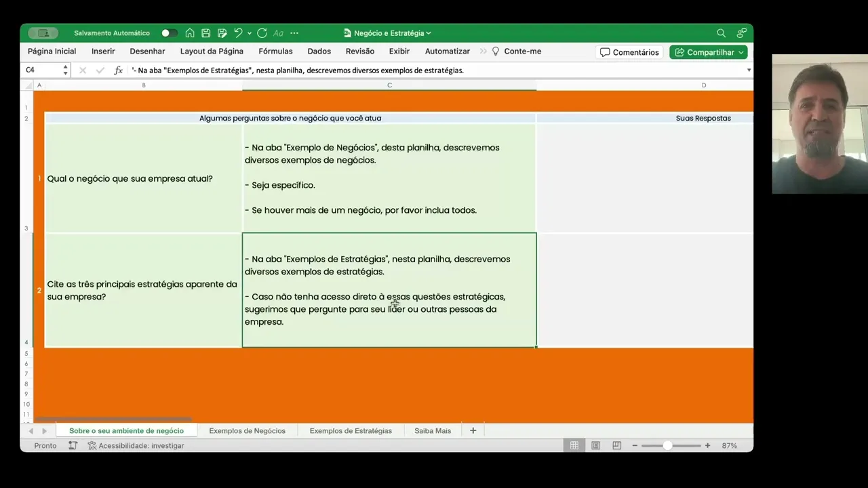Viewport: 868px width, 488px height.
Task: Click the cell mentioning 'Exemplo de Negócios'
Action: (x=389, y=178)
